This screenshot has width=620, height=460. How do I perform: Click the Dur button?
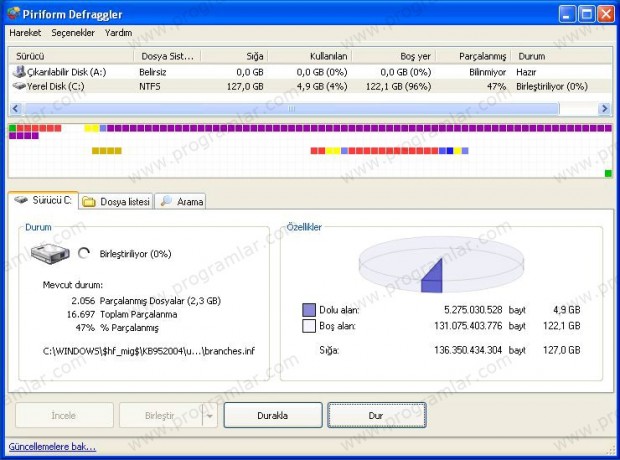pyautogui.click(x=376, y=415)
